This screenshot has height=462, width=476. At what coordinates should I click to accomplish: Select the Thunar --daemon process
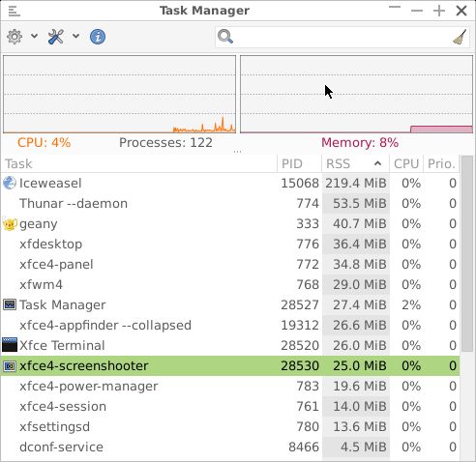[x=230, y=203]
